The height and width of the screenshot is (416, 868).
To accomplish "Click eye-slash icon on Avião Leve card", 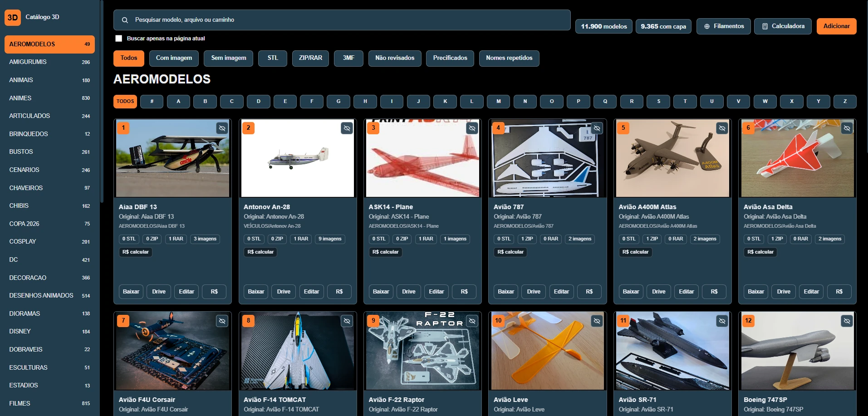I will (x=597, y=321).
